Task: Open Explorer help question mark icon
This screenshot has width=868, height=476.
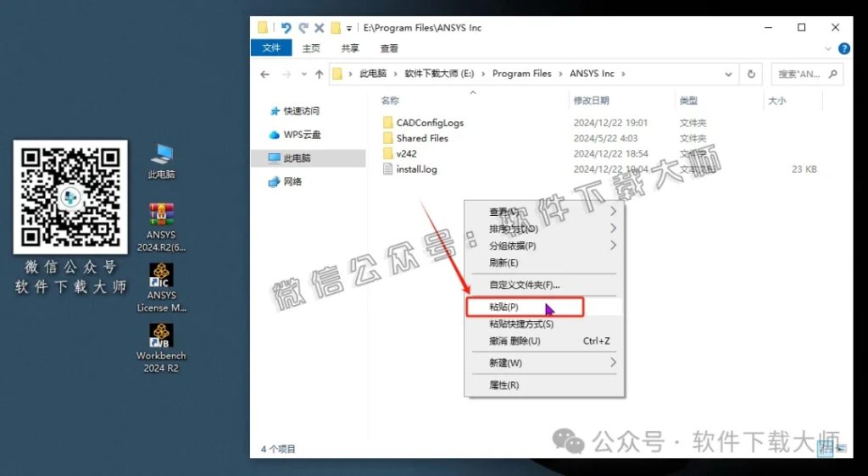Action: click(844, 48)
